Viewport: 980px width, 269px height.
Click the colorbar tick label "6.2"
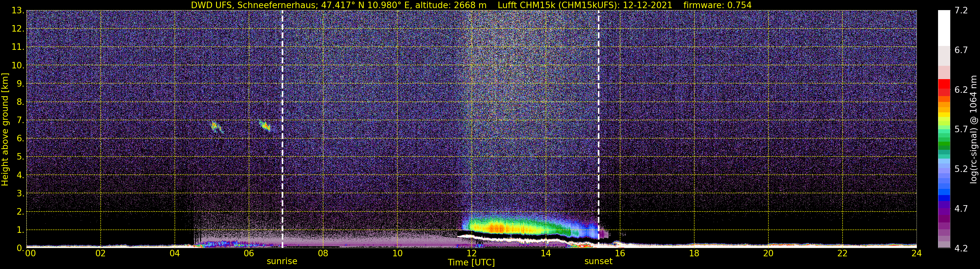(x=961, y=90)
